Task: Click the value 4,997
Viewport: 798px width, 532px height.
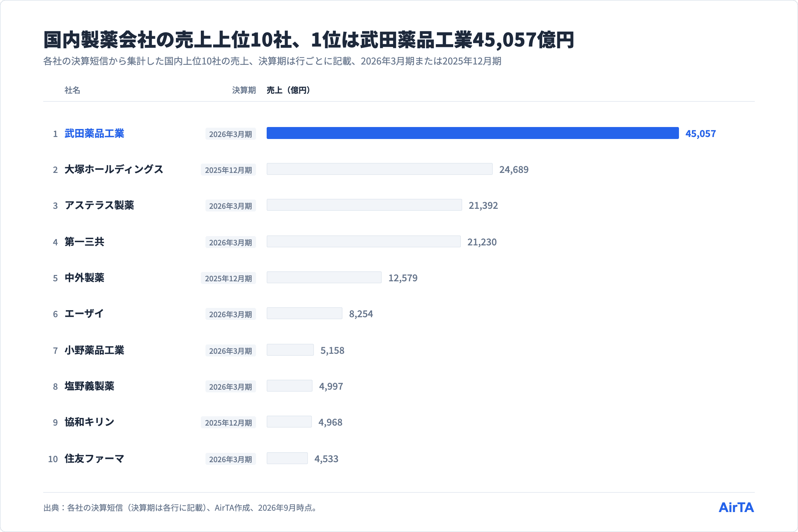Action: click(331, 386)
